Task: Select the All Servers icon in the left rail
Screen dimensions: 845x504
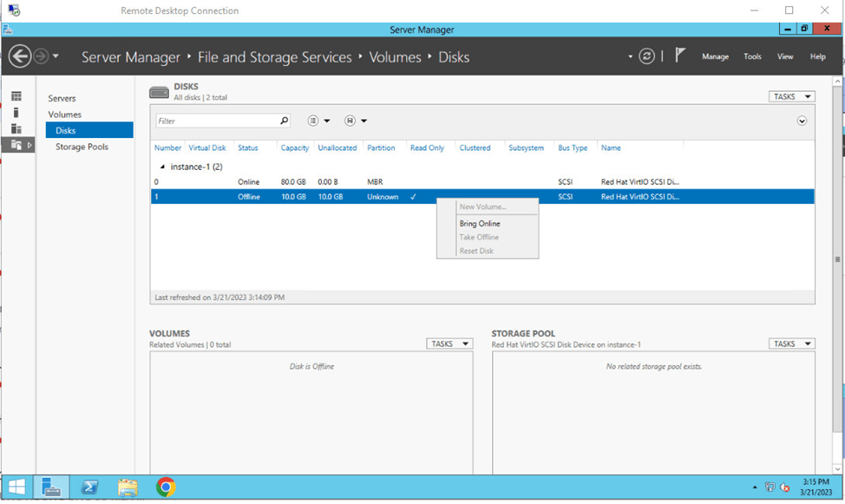Action: (16, 129)
